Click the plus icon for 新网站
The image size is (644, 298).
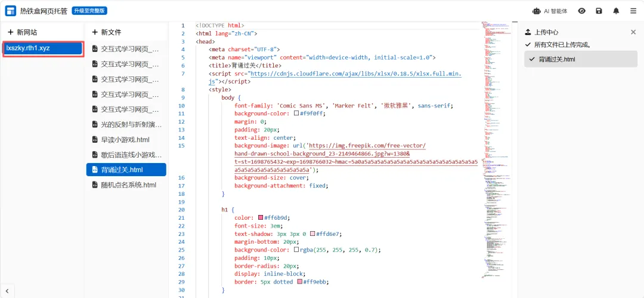[x=11, y=32]
